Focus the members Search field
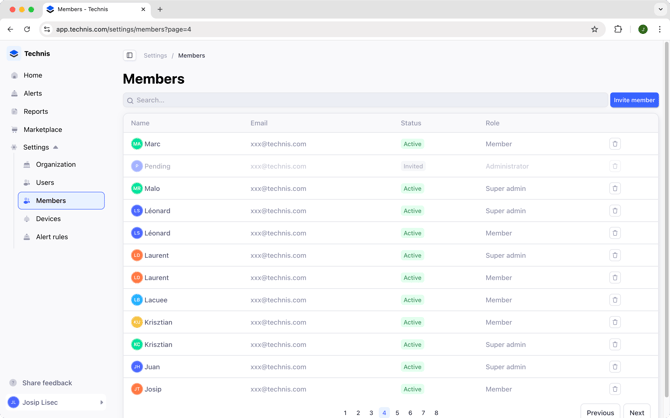Image resolution: width=670 pixels, height=418 pixels. [x=365, y=100]
